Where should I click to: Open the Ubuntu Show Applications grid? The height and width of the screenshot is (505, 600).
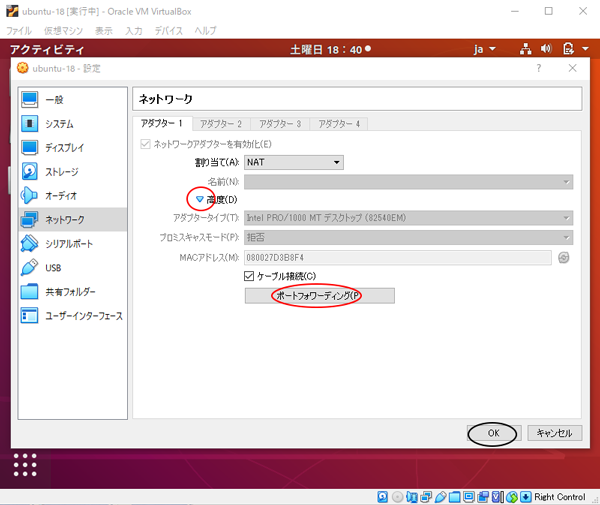(25, 465)
